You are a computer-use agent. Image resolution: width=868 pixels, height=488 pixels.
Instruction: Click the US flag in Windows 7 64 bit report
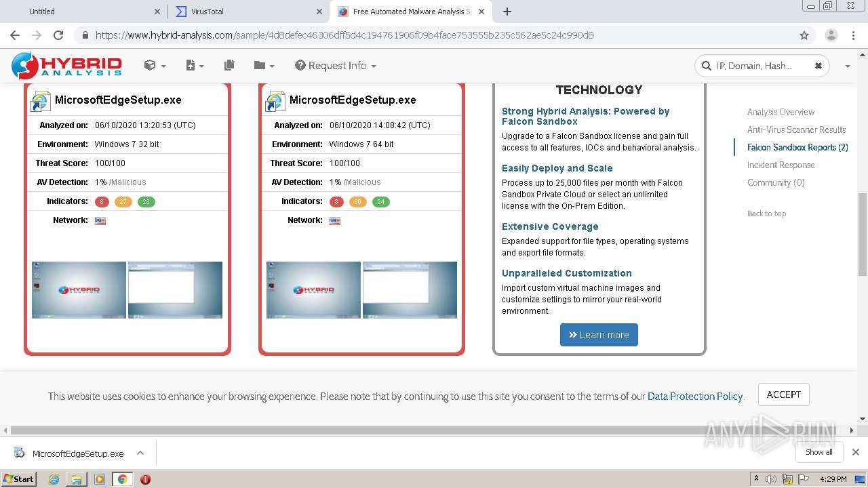(x=335, y=221)
